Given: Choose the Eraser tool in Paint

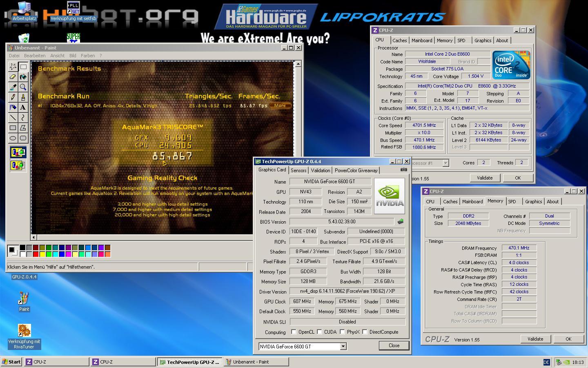Looking at the screenshot, I should [x=13, y=77].
